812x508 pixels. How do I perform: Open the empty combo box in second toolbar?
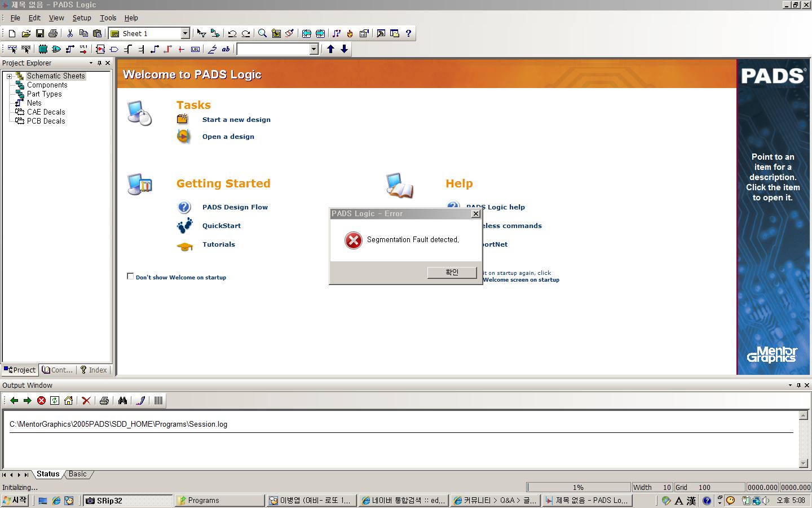(x=314, y=50)
